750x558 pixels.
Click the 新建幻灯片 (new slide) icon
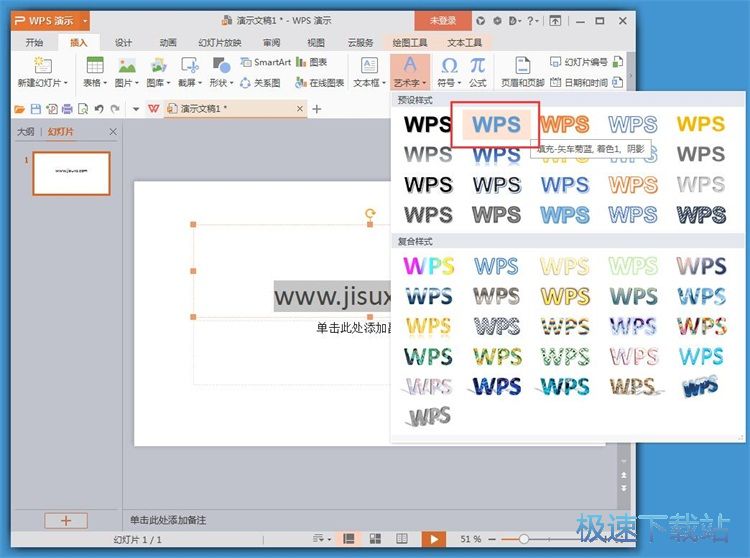tap(43, 66)
